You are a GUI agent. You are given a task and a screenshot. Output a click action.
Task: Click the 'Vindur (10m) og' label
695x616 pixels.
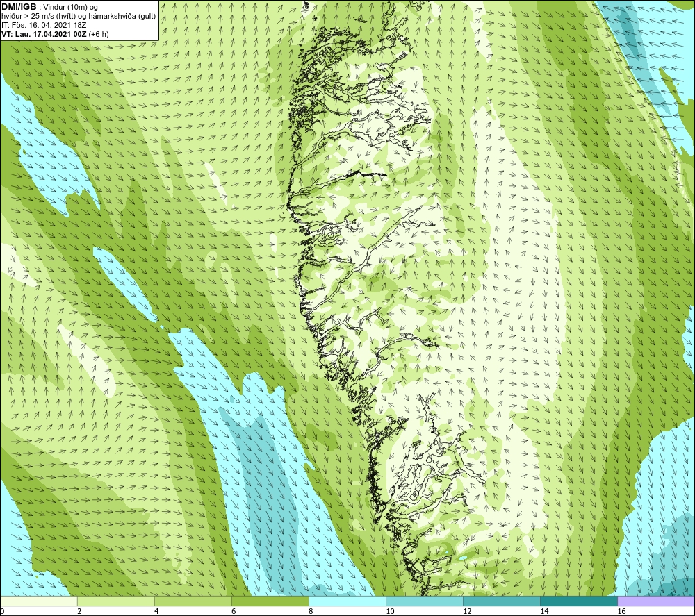[70, 8]
